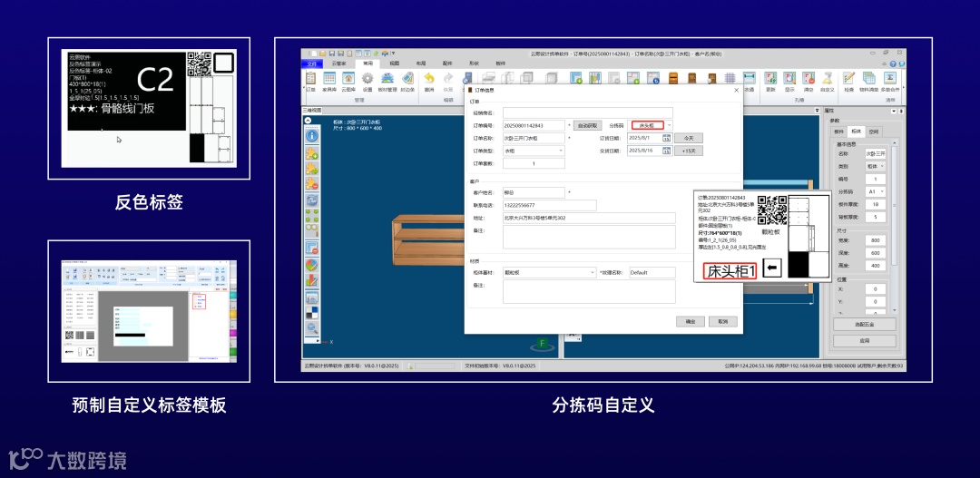This screenshot has width=980, height=478.
Task: Open the calendar picker for 订货日期
Action: [x=666, y=138]
